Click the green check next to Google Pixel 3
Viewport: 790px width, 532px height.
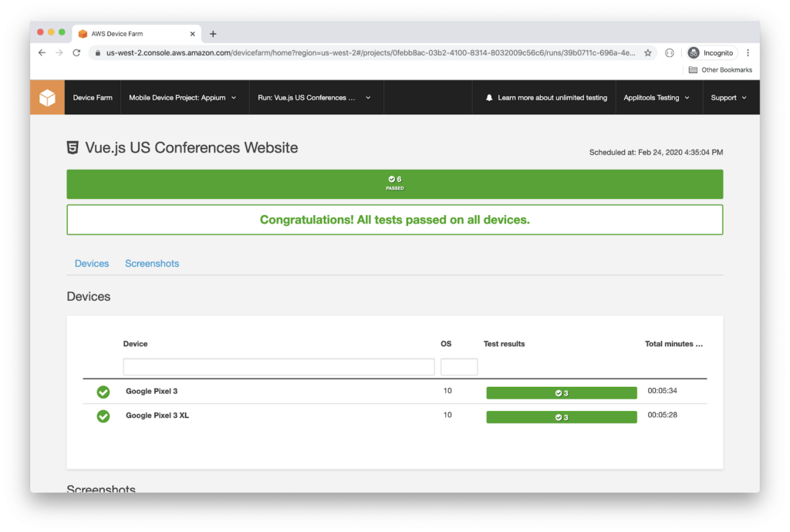(x=103, y=392)
